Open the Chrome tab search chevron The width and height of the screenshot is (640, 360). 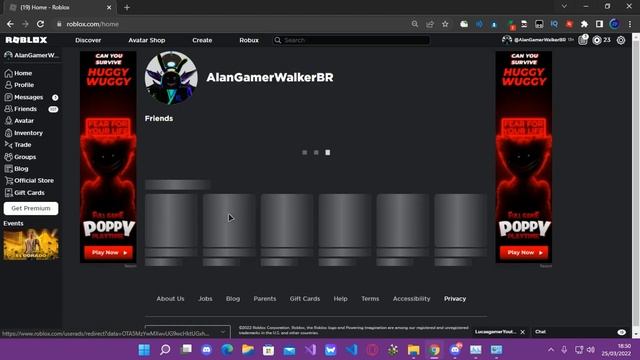click(x=564, y=6)
